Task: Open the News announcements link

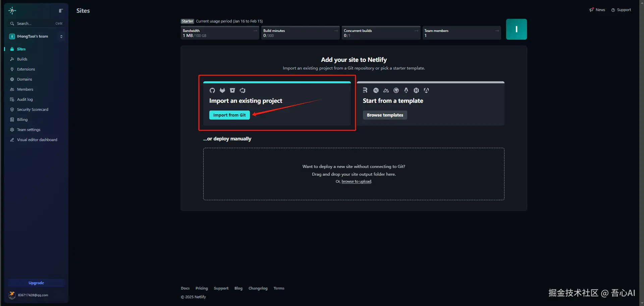Action: point(597,10)
